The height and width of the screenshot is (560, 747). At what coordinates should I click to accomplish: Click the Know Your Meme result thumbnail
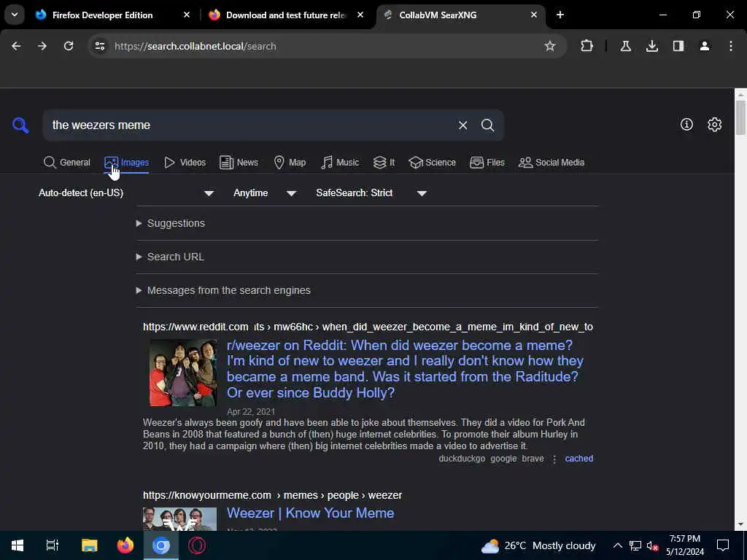[179, 519]
